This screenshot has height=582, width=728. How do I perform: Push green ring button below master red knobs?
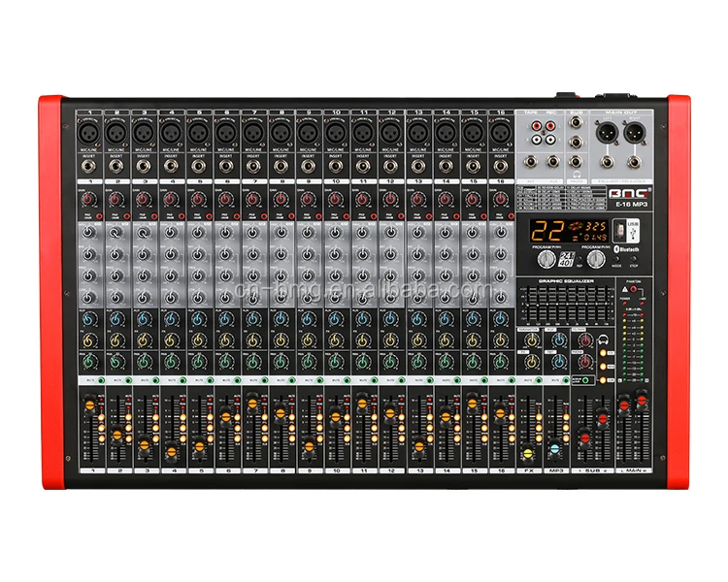586,380
